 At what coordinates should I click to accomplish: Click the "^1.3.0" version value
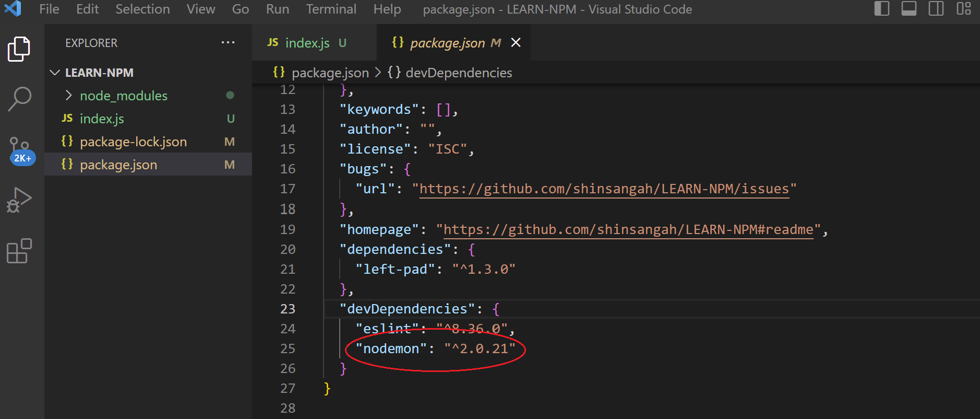pyautogui.click(x=484, y=269)
